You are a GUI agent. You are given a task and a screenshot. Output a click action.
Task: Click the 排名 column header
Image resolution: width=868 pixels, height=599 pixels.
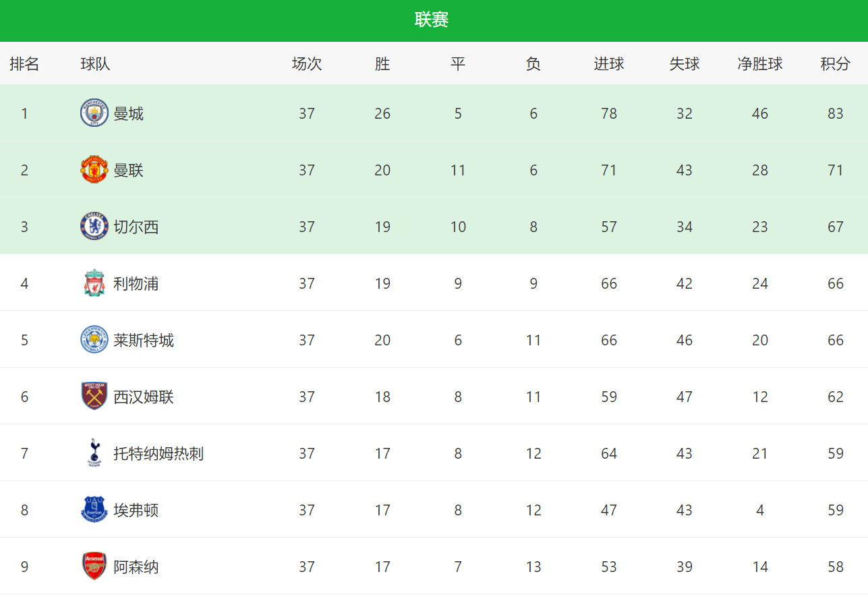24,64
